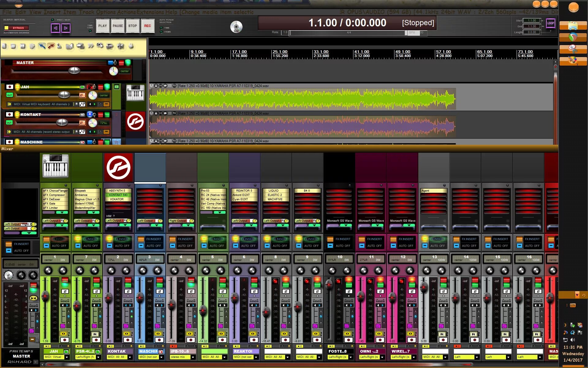The image size is (588, 368).
Task: Open FX icon on second media item
Action: click(174, 113)
